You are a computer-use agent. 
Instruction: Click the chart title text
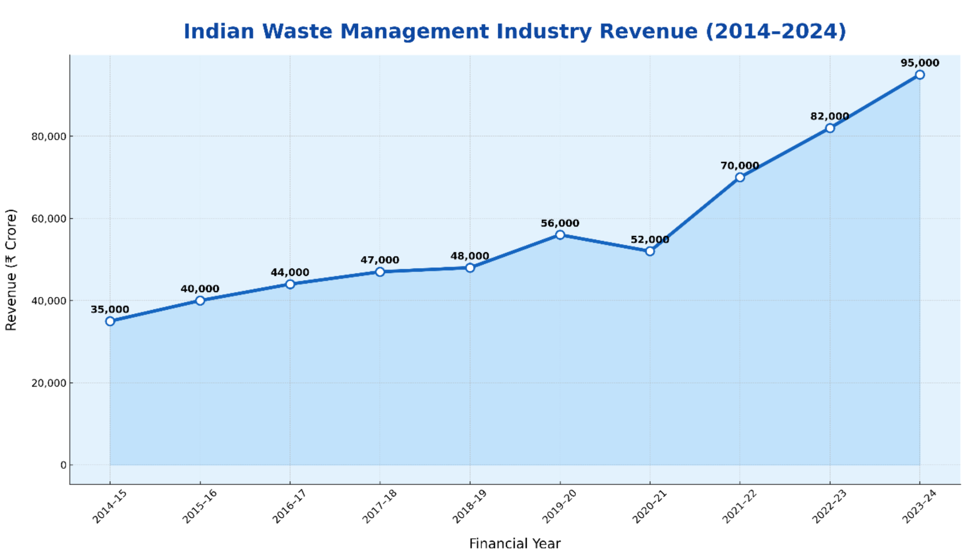click(515, 31)
